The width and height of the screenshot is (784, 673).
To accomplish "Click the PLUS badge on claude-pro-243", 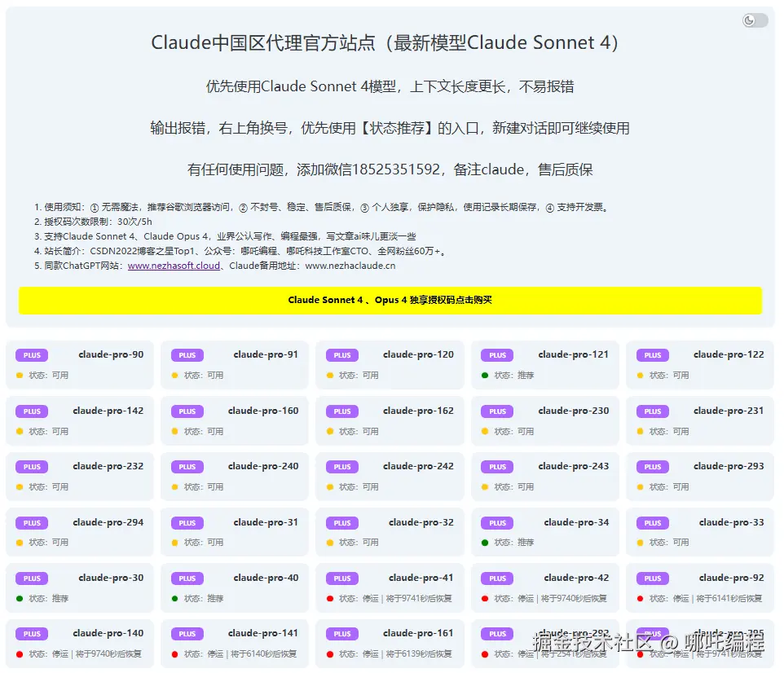I will (497, 467).
